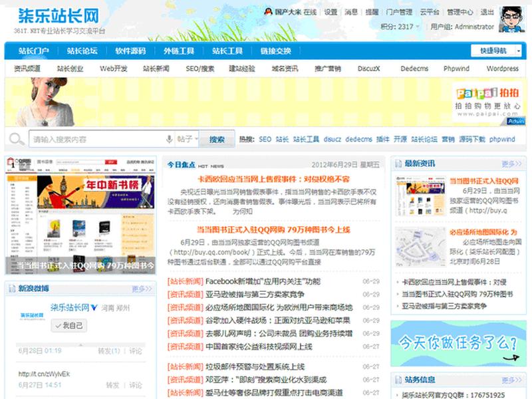Select the Web开发 submenu item
This screenshot has width=532, height=399.
[113, 68]
